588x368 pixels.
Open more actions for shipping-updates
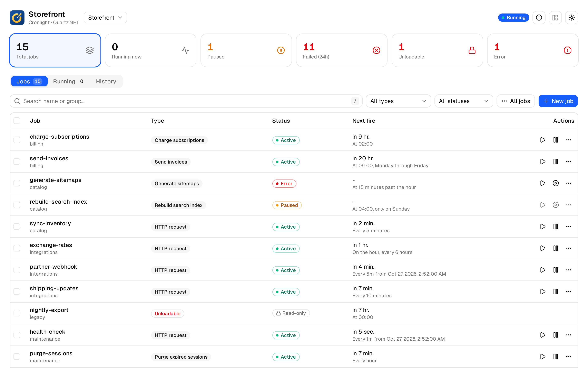(569, 292)
